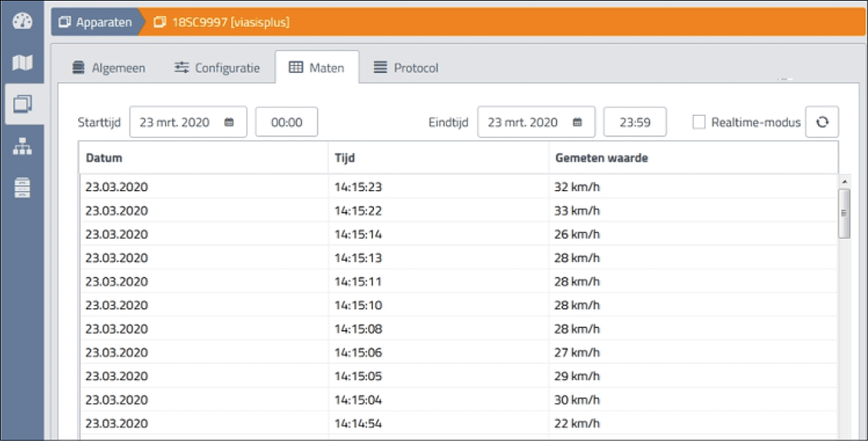Viewport: 868px width, 441px height.
Task: Open the Configuratie tab
Action: (217, 68)
